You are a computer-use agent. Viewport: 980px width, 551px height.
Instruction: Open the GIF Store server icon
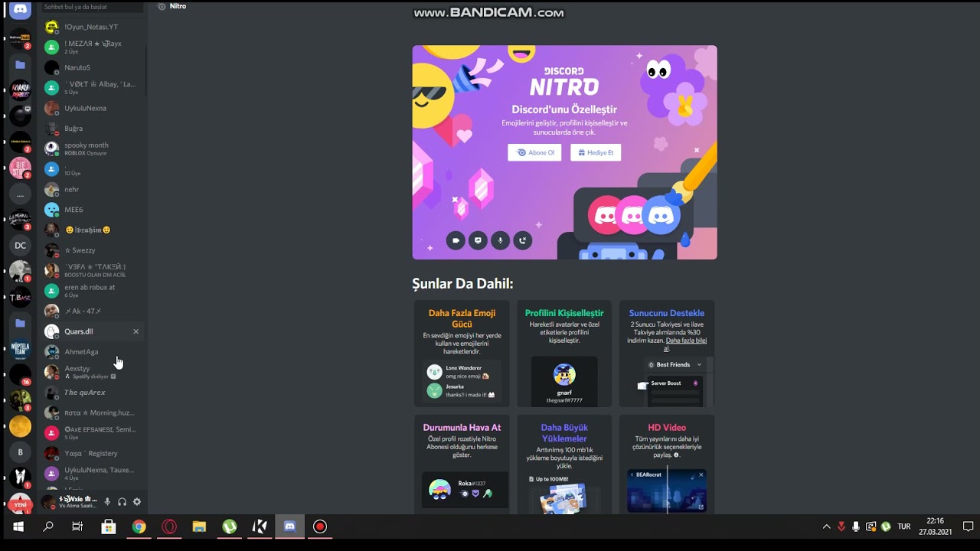coord(20,168)
